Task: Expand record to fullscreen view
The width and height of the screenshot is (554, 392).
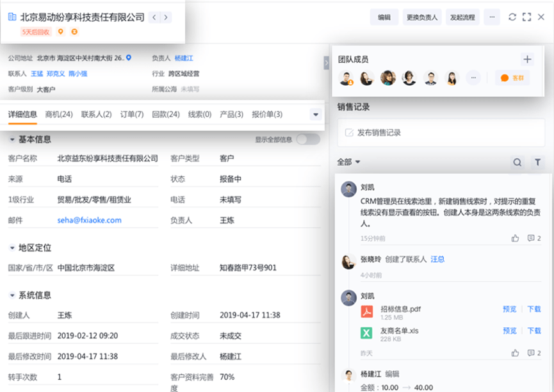Action: 526,17
